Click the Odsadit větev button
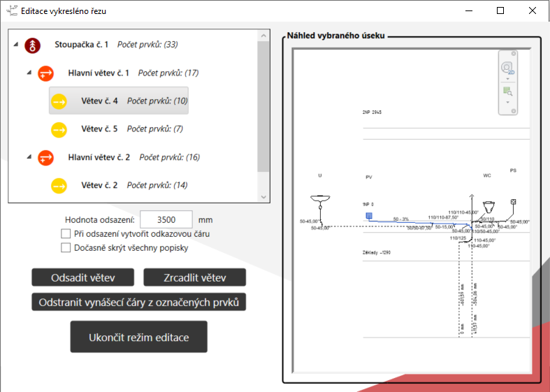Viewport: 550px width, 392px height. pyautogui.click(x=82, y=277)
